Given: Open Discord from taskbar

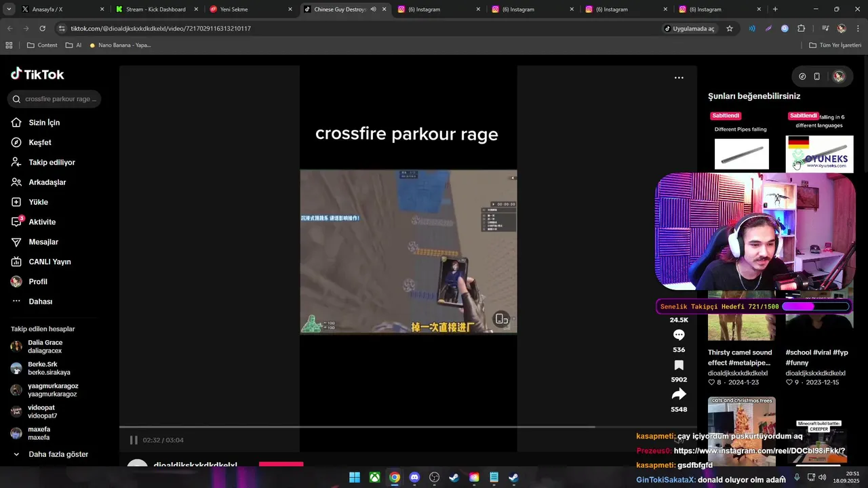Looking at the screenshot, I should pos(414,477).
